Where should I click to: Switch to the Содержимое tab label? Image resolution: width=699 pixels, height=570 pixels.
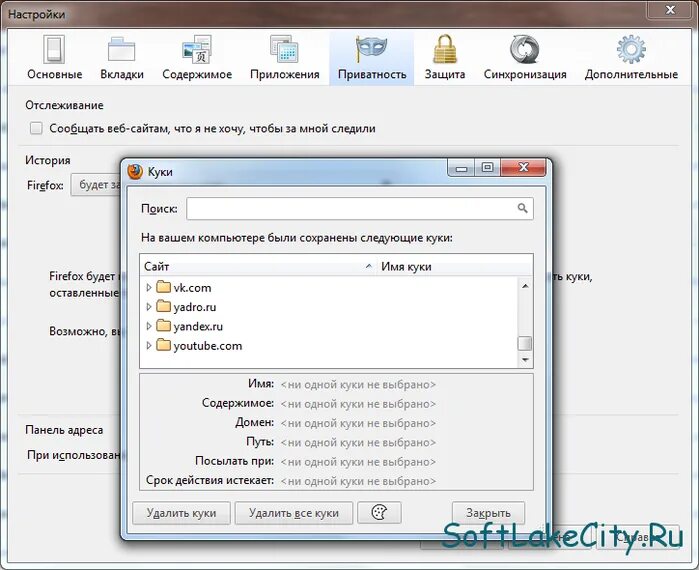(197, 74)
